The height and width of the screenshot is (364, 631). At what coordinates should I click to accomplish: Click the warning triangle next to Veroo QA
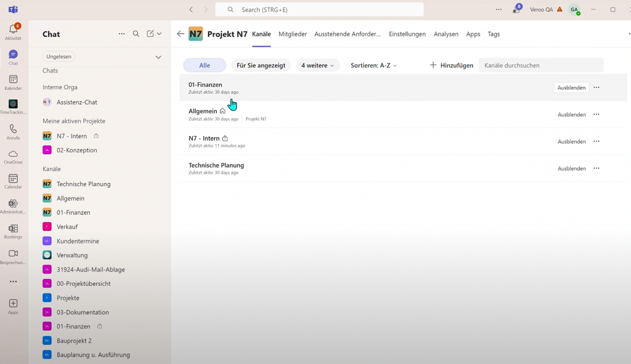click(x=560, y=9)
